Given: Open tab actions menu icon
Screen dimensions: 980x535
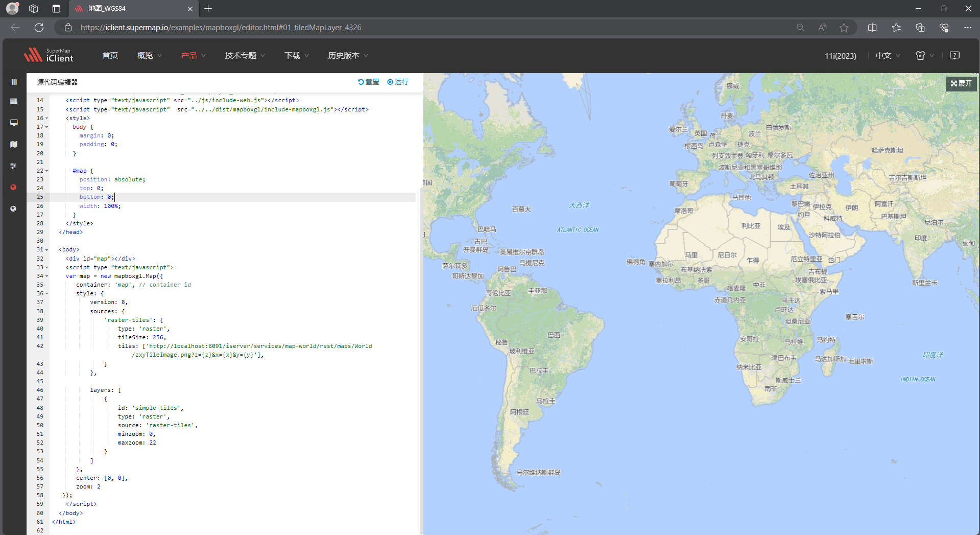Looking at the screenshot, I should click(56, 8).
